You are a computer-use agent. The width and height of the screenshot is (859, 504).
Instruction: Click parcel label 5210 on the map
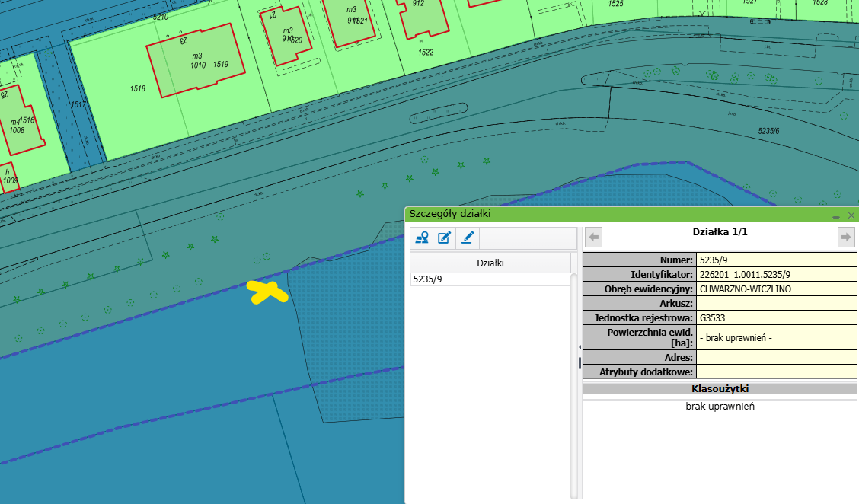click(161, 17)
